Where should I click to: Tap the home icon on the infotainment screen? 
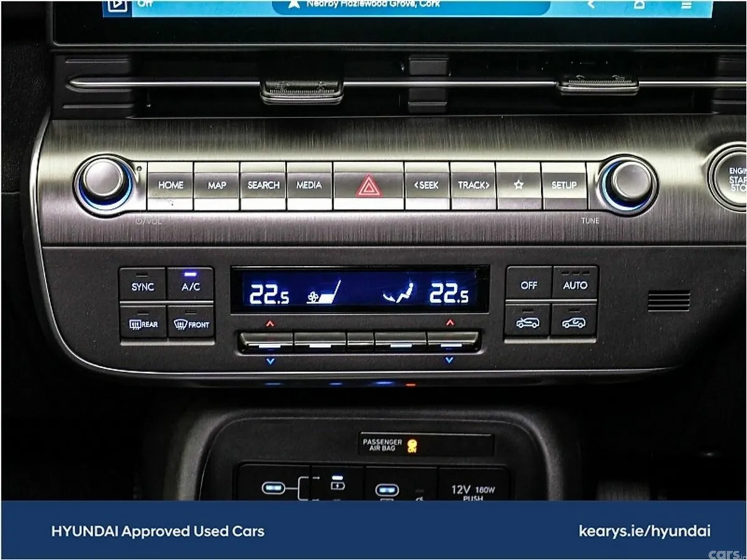(639, 5)
